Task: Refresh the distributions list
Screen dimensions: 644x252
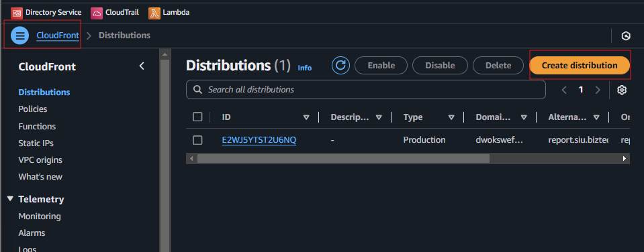Action: [x=341, y=66]
